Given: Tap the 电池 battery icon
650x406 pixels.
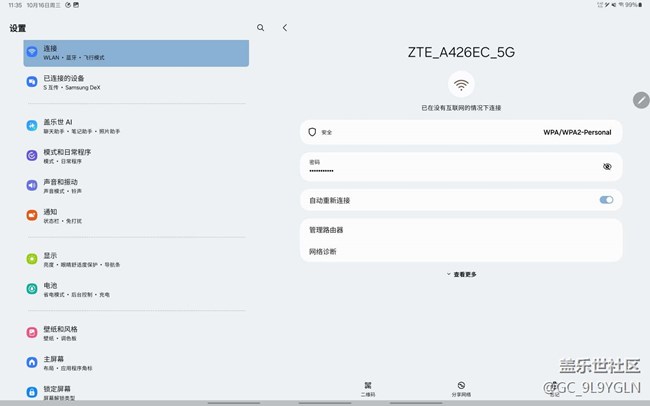Looking at the screenshot, I should tap(32, 289).
